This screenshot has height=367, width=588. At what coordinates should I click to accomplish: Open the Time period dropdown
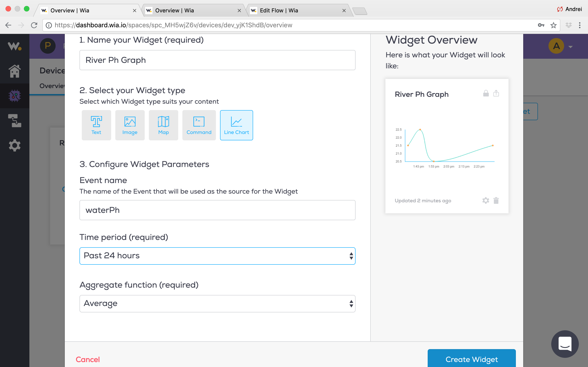217,256
